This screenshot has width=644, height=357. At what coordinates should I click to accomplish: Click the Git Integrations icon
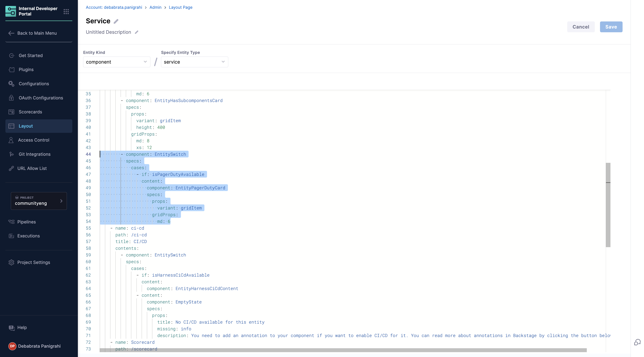[12, 154]
